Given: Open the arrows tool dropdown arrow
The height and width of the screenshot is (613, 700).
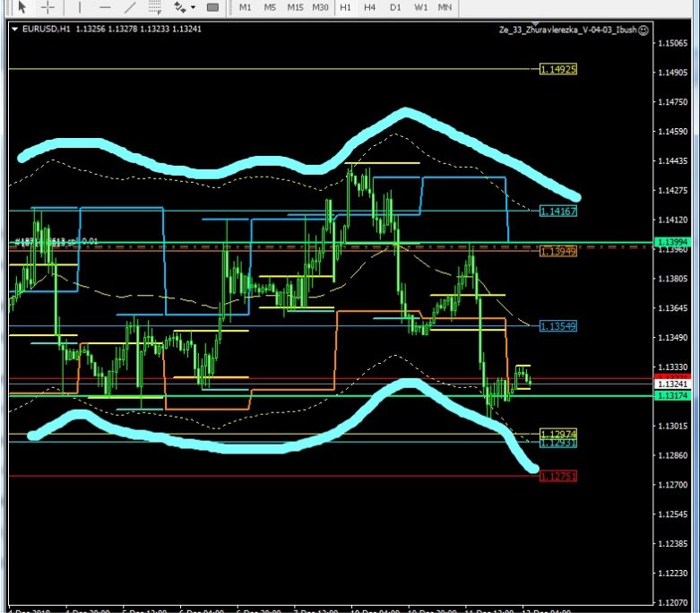Looking at the screenshot, I should click(193, 7).
